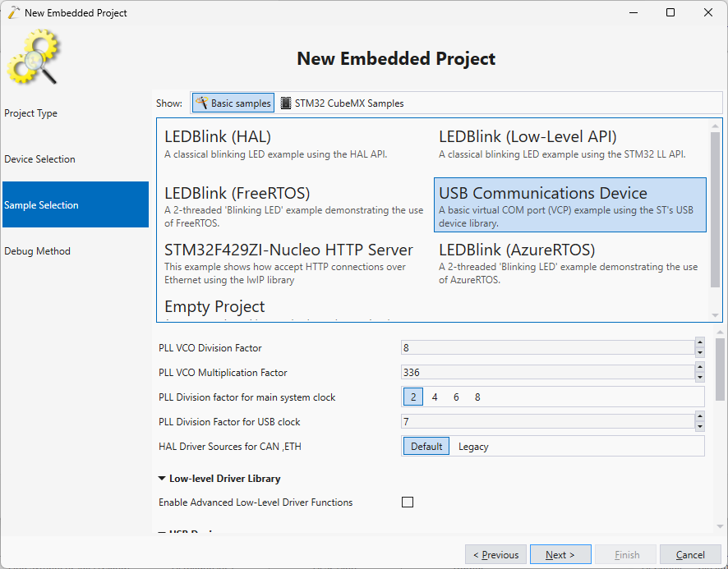Select main system clock division factor 4
The height and width of the screenshot is (569, 728).
click(435, 397)
